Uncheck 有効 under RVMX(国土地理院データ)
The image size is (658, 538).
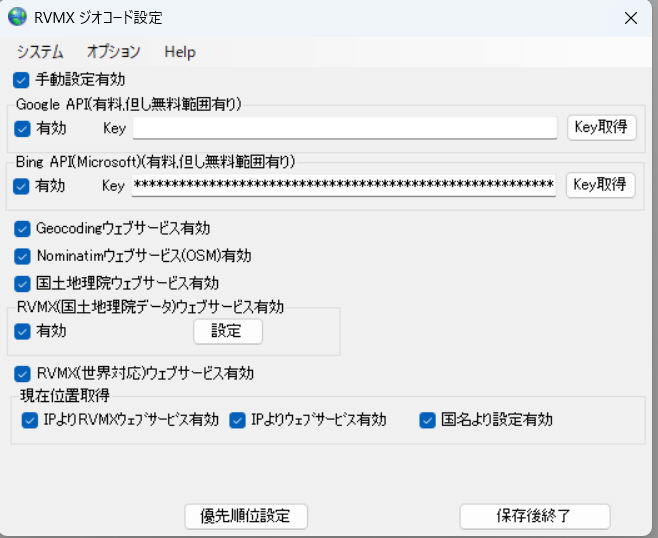(22, 331)
